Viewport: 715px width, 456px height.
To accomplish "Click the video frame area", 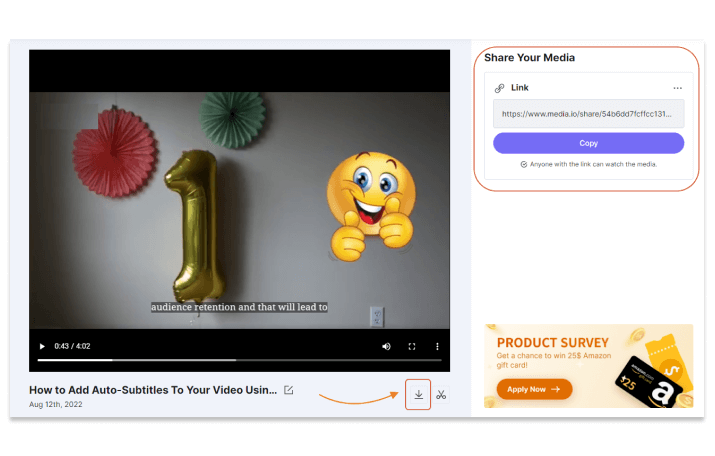I will point(239,210).
